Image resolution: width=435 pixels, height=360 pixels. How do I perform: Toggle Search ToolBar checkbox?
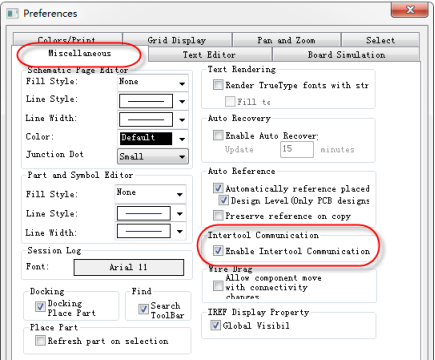[x=143, y=309]
